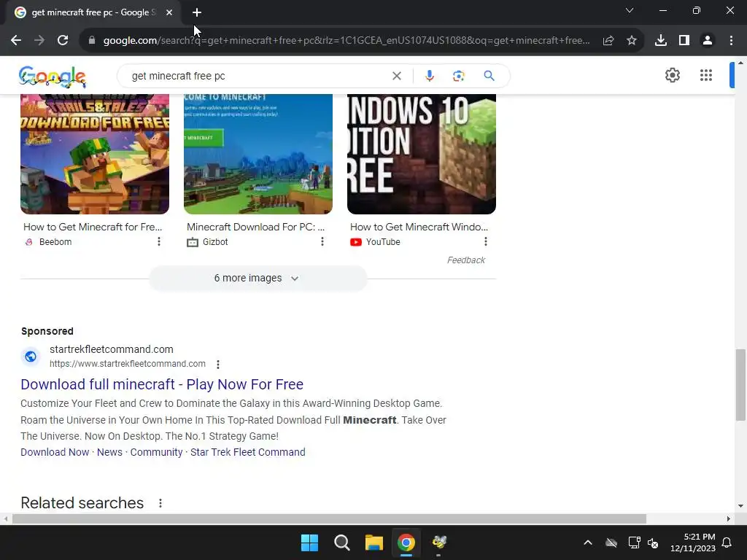This screenshot has width=747, height=560.
Task: Click 'Star Trek Fleet Command' sitelink
Action: tap(248, 452)
